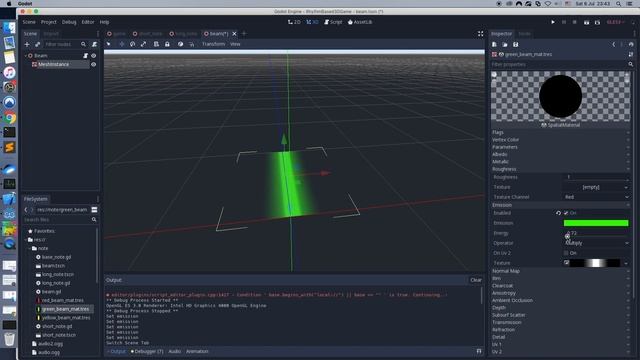
Task: Instance a child scene via link icon
Action: point(37,44)
